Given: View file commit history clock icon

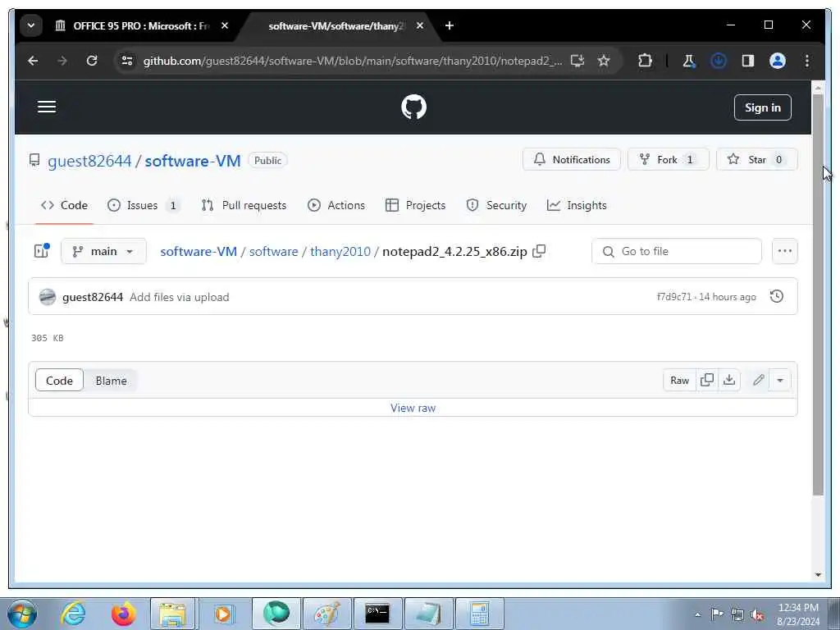Looking at the screenshot, I should tap(776, 296).
